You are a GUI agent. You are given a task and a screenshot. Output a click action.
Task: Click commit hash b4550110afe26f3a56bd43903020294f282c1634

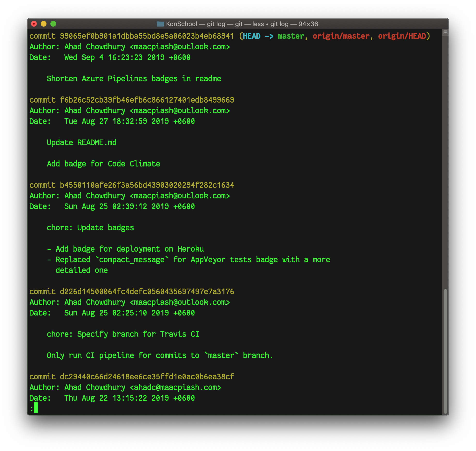coord(147,185)
